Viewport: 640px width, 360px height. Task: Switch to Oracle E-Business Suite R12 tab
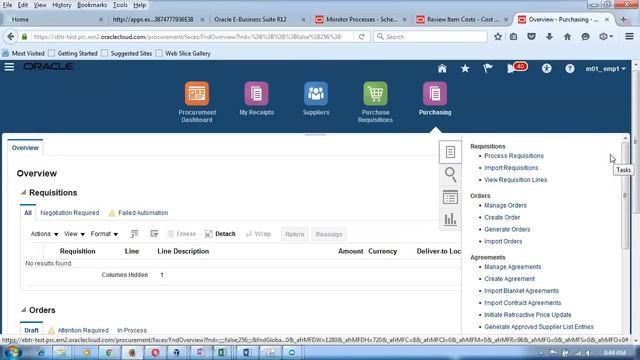[x=260, y=20]
